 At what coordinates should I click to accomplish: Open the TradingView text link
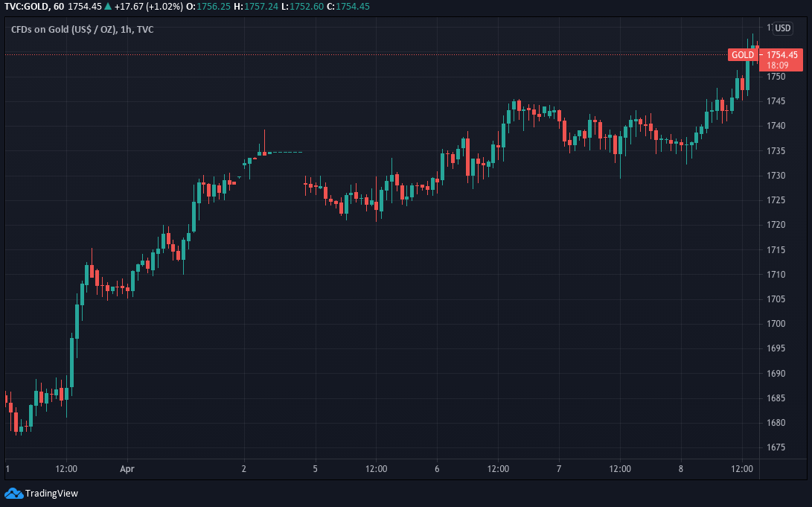(x=51, y=493)
